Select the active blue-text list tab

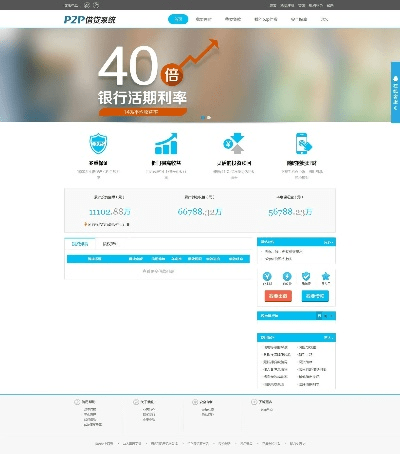(80, 244)
